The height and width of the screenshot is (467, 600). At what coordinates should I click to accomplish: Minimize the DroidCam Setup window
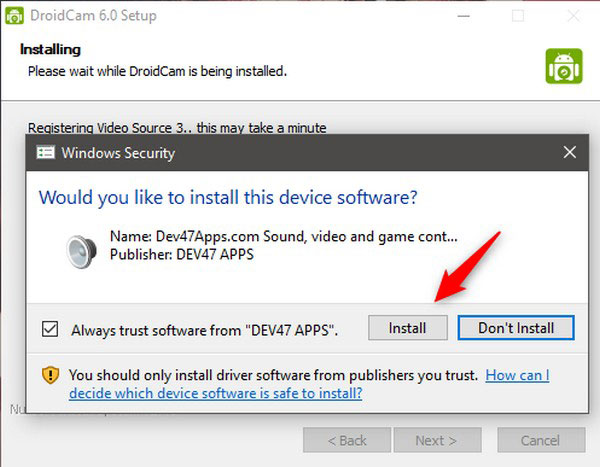[x=464, y=16]
